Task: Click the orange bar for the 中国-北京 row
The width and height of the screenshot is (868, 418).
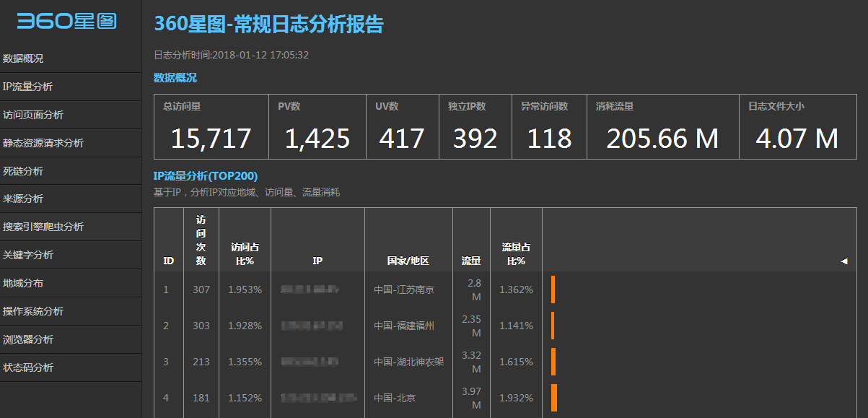Action: pos(554,398)
